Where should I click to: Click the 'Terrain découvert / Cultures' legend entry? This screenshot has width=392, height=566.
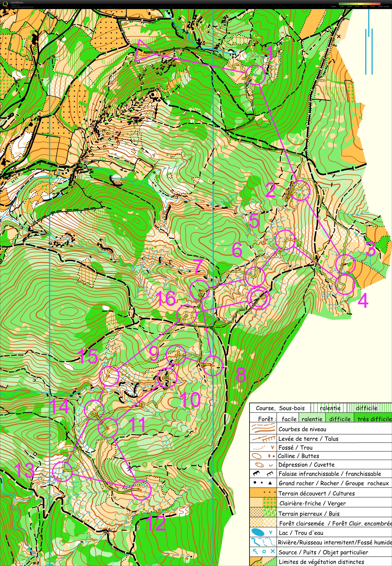pyautogui.click(x=316, y=493)
